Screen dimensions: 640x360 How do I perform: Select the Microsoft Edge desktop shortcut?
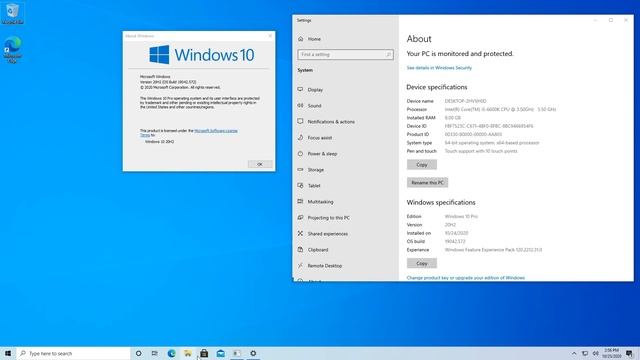click(12, 49)
